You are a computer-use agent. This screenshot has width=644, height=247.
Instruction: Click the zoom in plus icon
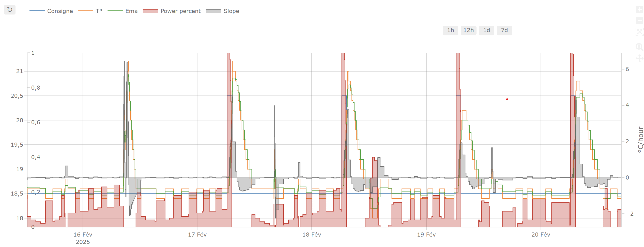639,10
